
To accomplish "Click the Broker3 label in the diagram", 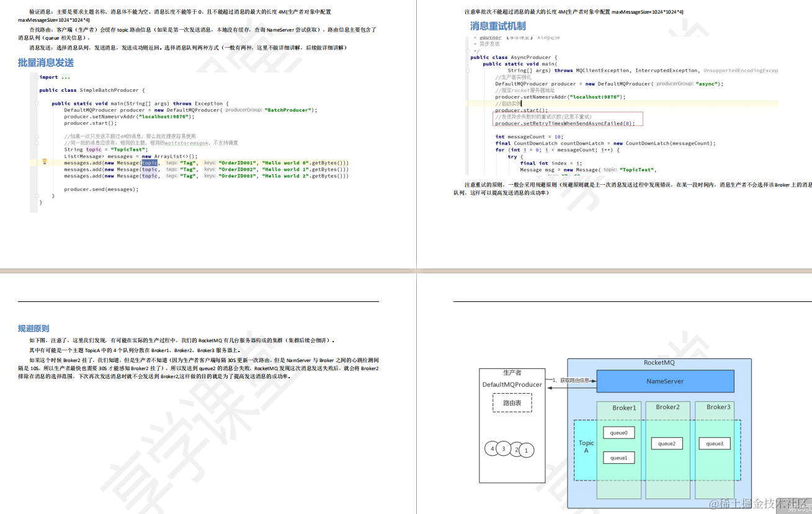I will click(x=718, y=407).
